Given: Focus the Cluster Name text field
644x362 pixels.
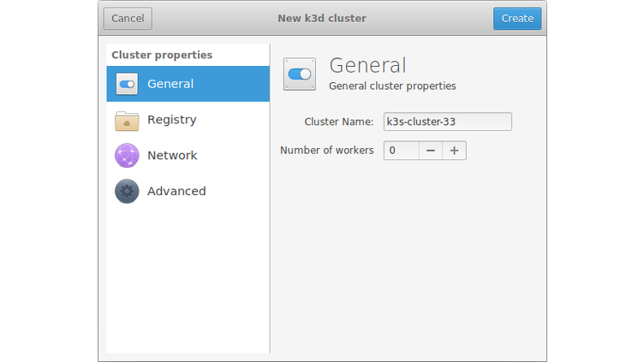Looking at the screenshot, I should (447, 122).
